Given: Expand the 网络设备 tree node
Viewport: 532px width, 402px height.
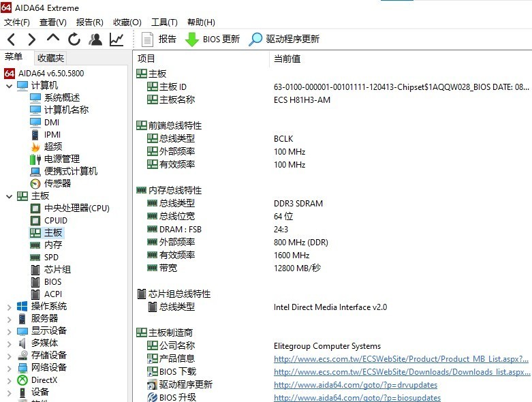Looking at the screenshot, I should pyautogui.click(x=9, y=369).
